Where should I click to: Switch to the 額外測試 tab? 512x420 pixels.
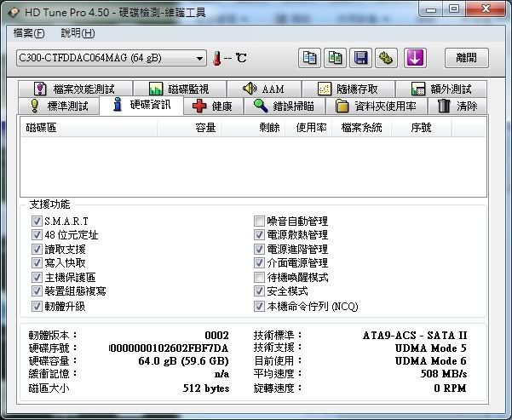click(x=441, y=89)
